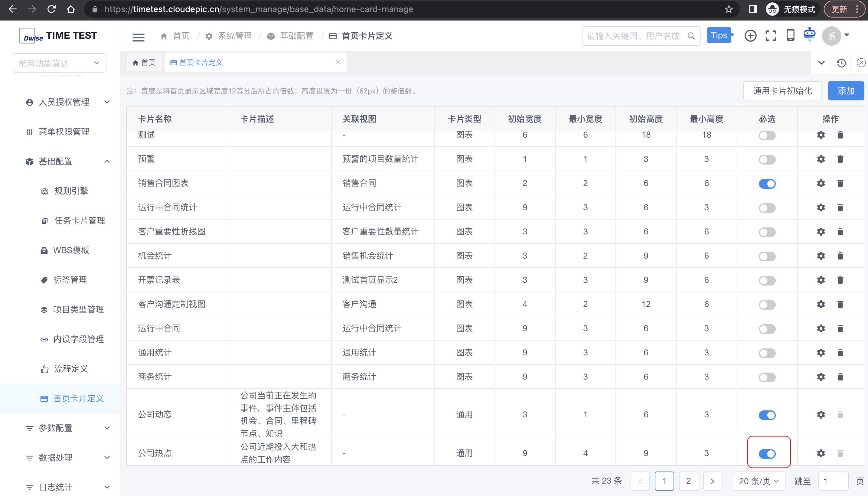Click the 添加 button
The image size is (868, 496).
[x=846, y=91]
